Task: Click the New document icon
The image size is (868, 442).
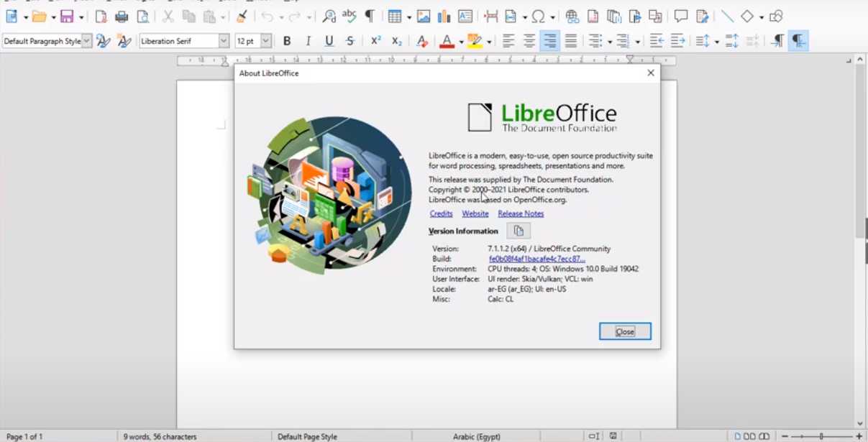Action: click(12, 16)
